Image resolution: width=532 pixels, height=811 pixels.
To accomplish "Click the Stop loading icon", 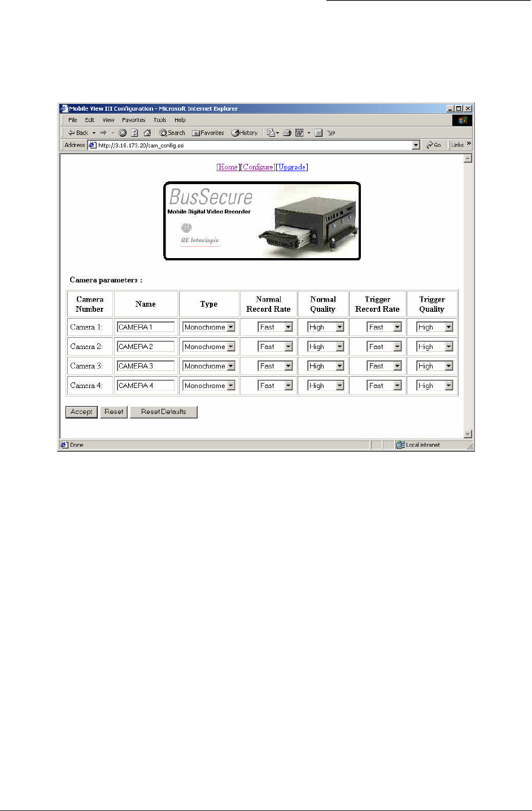I will 123,133.
